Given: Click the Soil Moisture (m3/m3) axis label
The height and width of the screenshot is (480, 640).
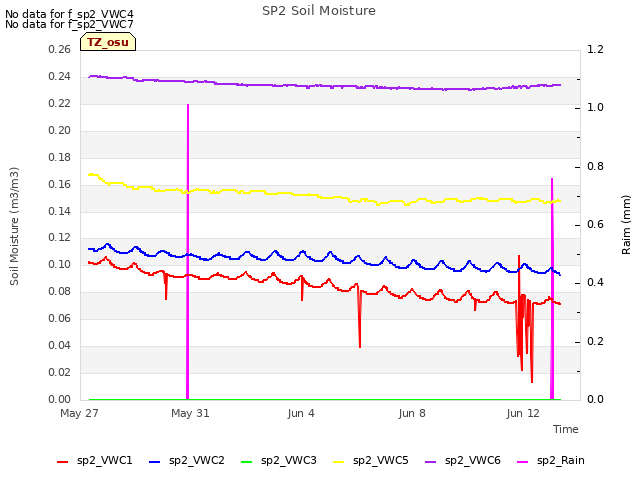Looking at the screenshot, I should (14, 226).
